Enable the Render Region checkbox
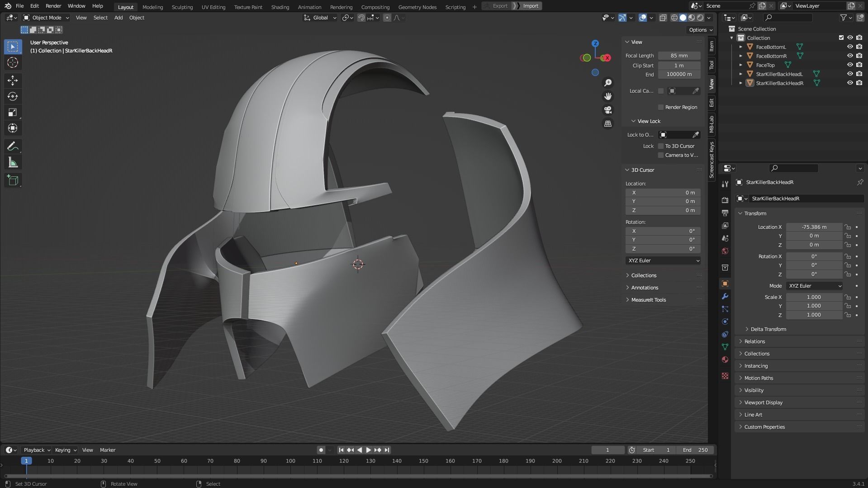The height and width of the screenshot is (488, 868). tap(661, 107)
